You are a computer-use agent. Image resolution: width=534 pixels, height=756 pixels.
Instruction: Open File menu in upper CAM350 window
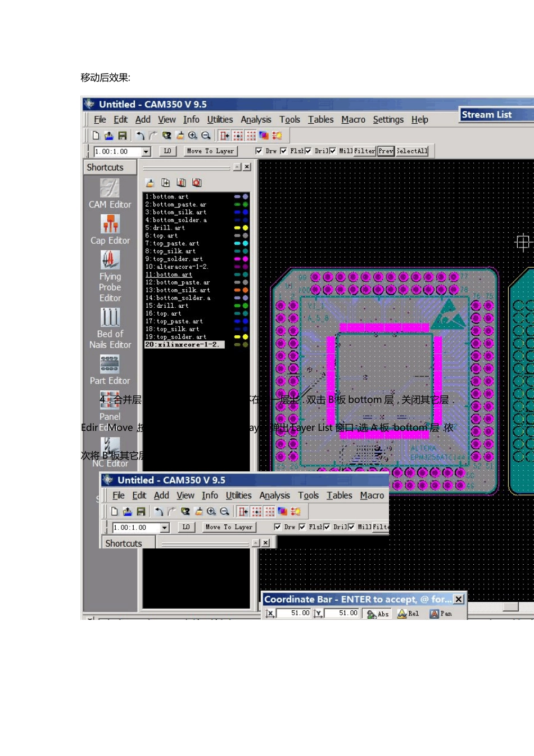(x=100, y=120)
